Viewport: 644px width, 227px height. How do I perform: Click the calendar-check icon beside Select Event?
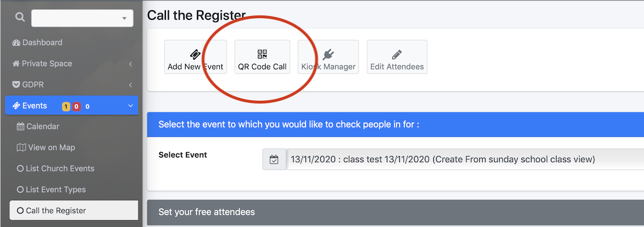tap(274, 159)
